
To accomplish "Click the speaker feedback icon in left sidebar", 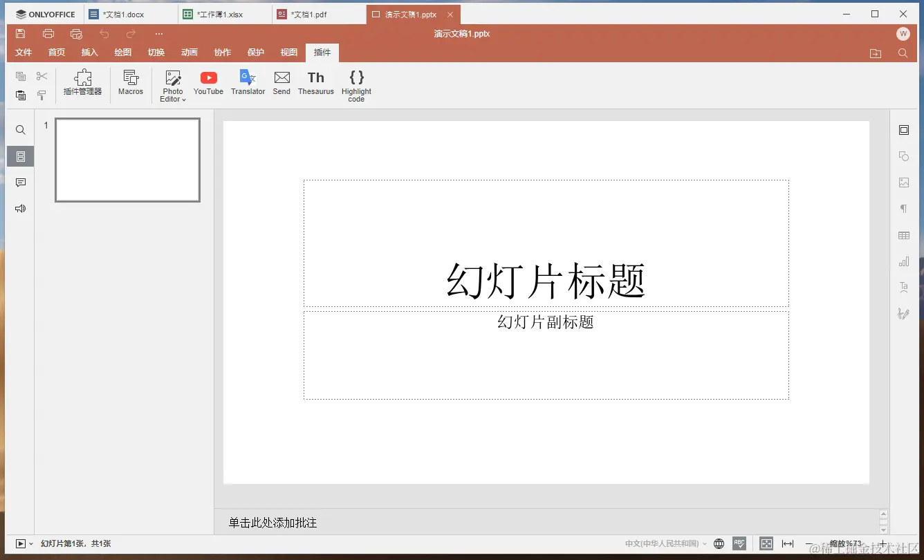I will click(x=21, y=209).
